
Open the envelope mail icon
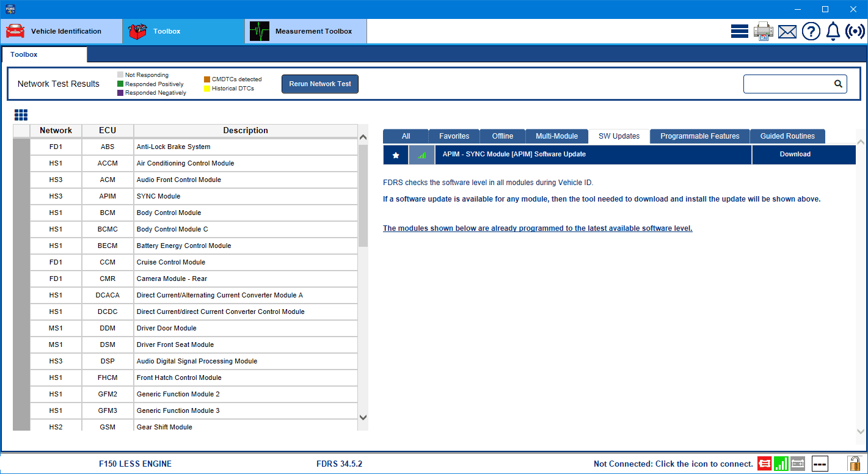787,31
